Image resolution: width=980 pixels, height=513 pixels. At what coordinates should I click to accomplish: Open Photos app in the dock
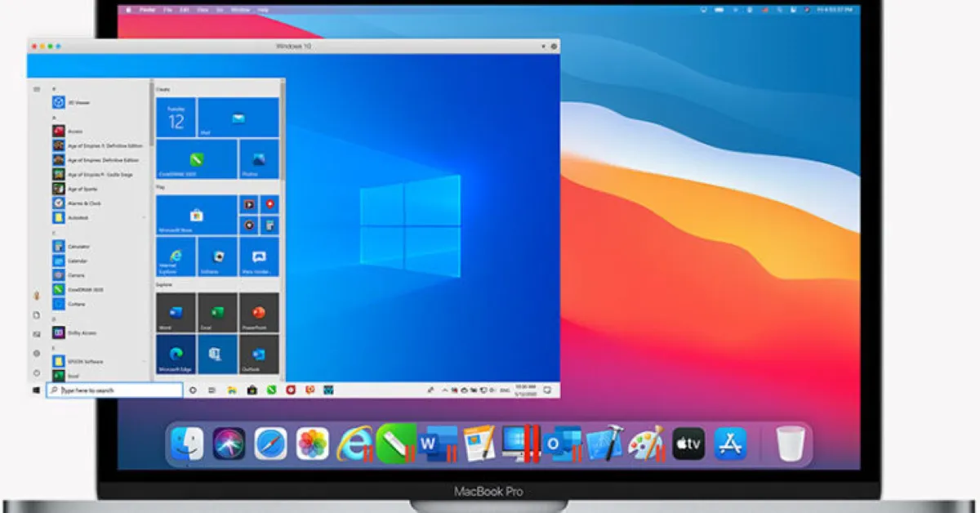point(312,444)
